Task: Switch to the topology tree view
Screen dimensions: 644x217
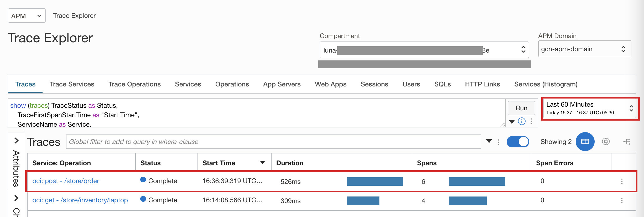Action: click(627, 142)
